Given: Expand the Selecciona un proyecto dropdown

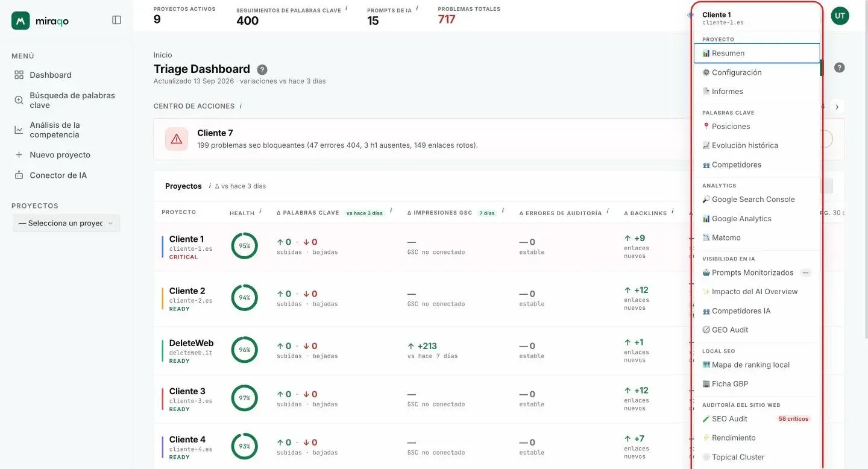Looking at the screenshot, I should pyautogui.click(x=66, y=223).
